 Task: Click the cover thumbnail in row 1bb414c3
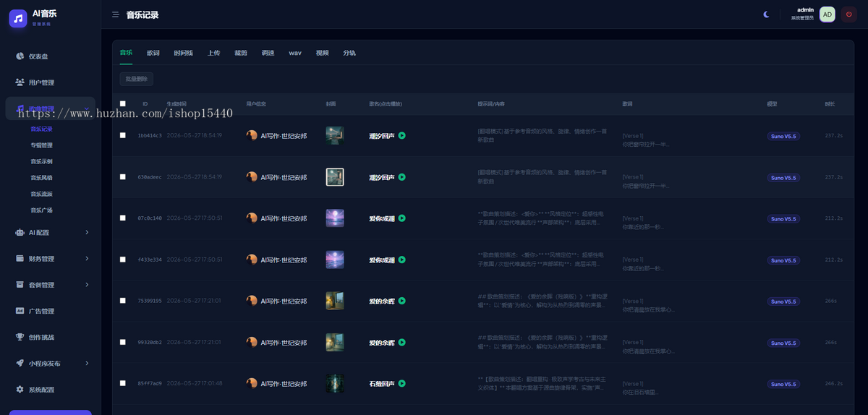(335, 135)
